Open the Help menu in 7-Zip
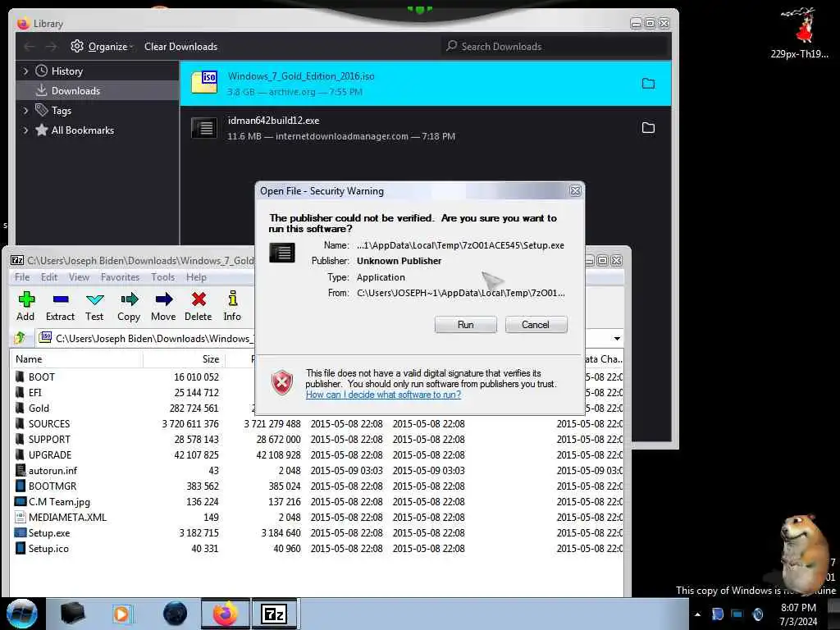The height and width of the screenshot is (630, 840). [196, 277]
